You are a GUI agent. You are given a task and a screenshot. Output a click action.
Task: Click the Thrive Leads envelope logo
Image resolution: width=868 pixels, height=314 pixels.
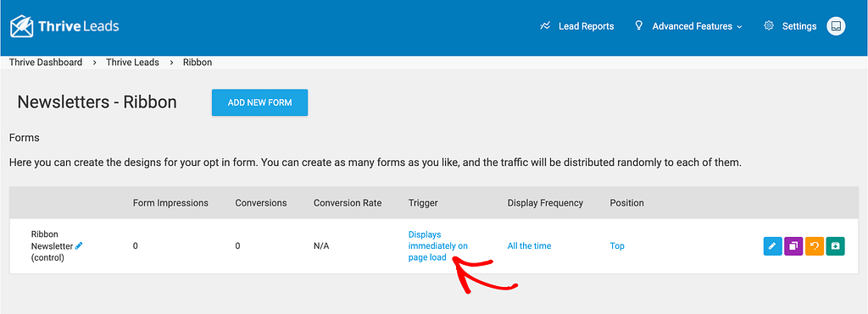[21, 26]
